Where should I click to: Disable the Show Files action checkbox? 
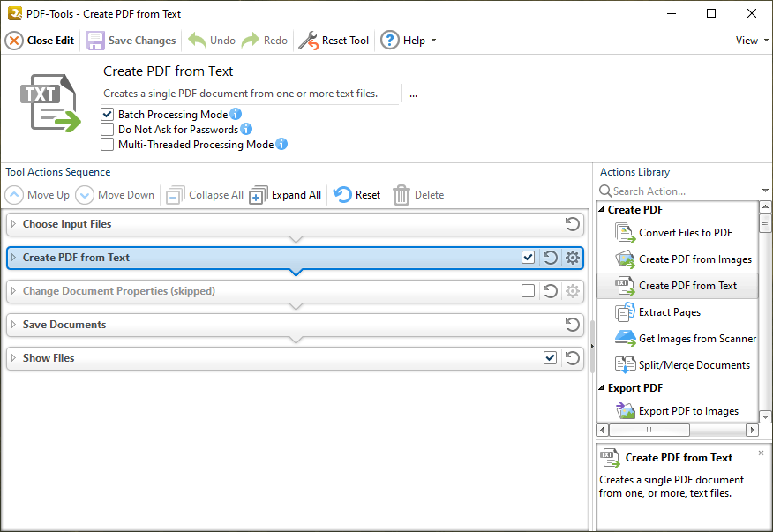[x=550, y=358]
